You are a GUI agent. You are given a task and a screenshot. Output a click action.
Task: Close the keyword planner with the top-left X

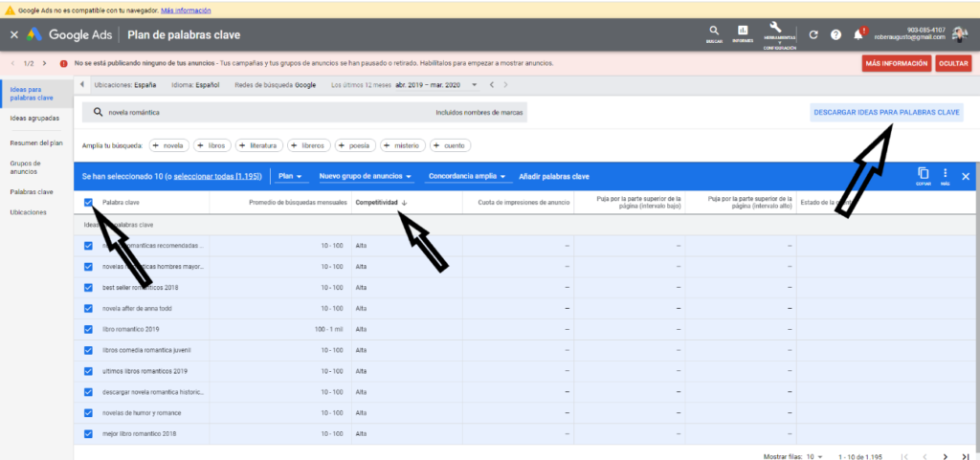click(x=13, y=35)
